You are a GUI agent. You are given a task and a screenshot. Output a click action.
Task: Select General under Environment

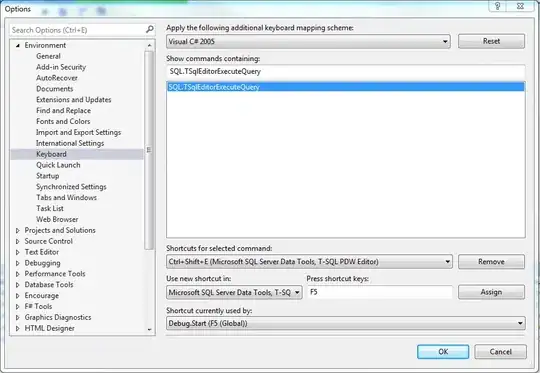pyautogui.click(x=48, y=56)
